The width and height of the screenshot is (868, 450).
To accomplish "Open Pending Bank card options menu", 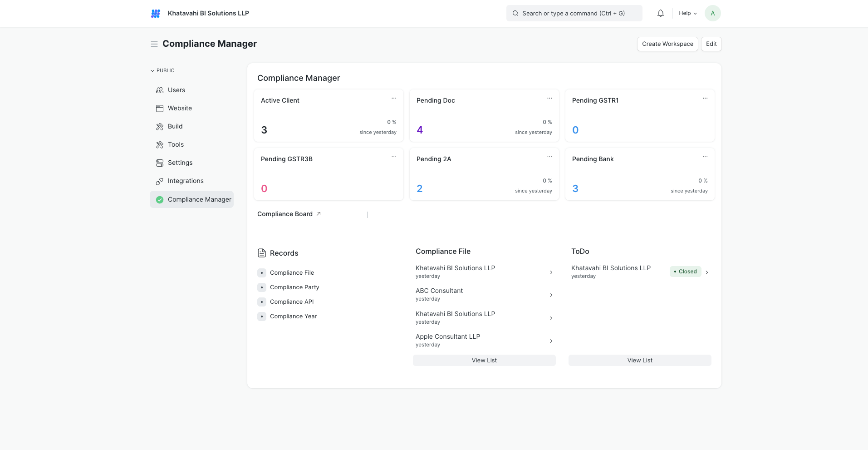I will click(705, 157).
